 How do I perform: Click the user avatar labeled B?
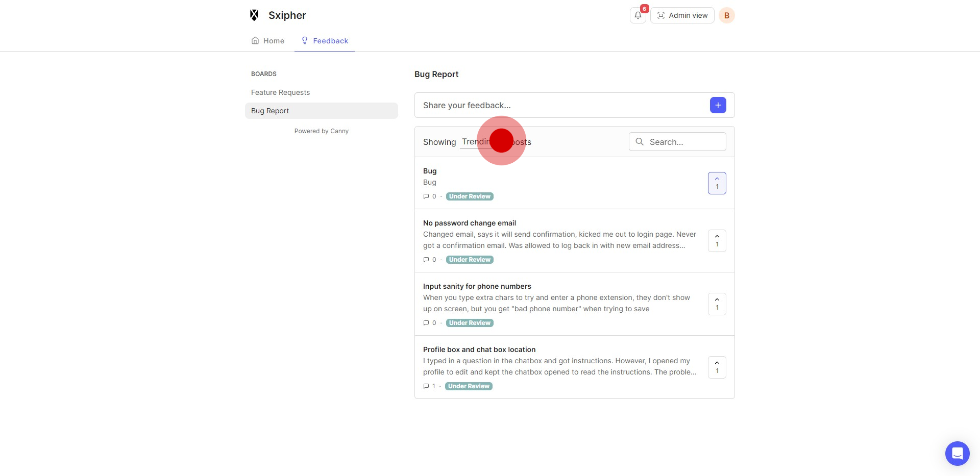click(x=726, y=15)
